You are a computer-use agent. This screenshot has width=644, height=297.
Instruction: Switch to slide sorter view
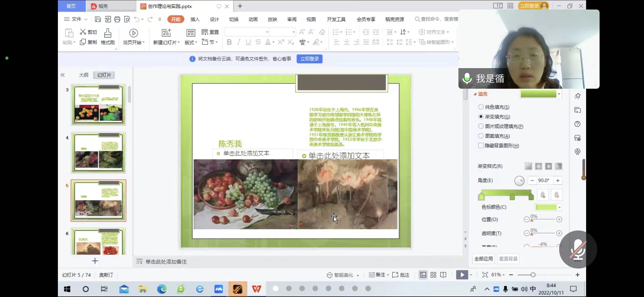tap(433, 275)
